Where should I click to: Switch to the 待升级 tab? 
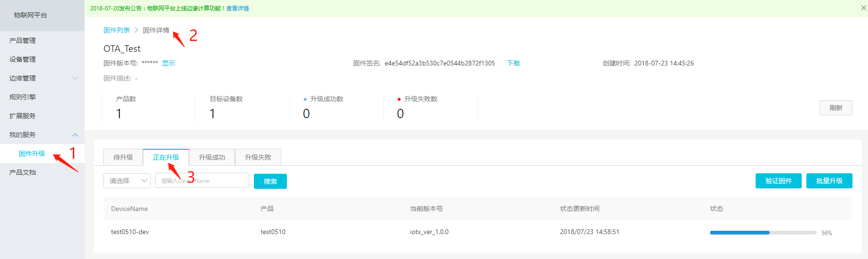(x=123, y=157)
